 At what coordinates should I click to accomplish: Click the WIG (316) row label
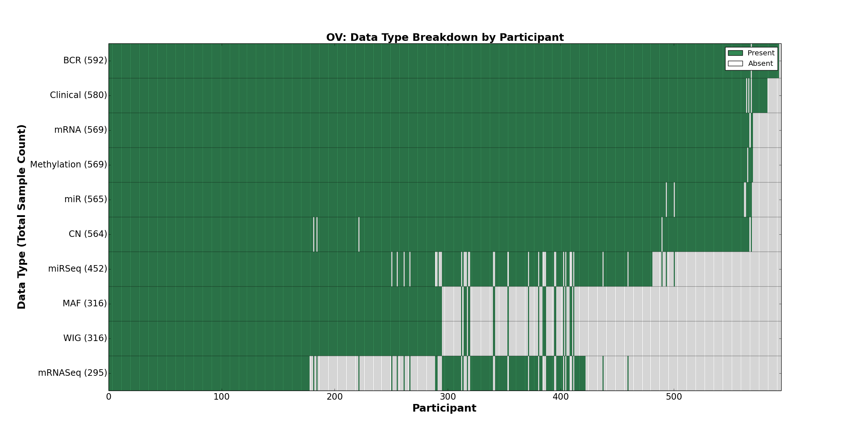pos(85,338)
